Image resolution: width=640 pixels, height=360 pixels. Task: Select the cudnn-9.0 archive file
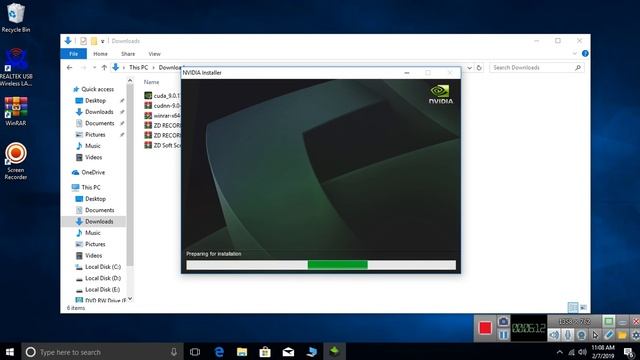pos(162,105)
